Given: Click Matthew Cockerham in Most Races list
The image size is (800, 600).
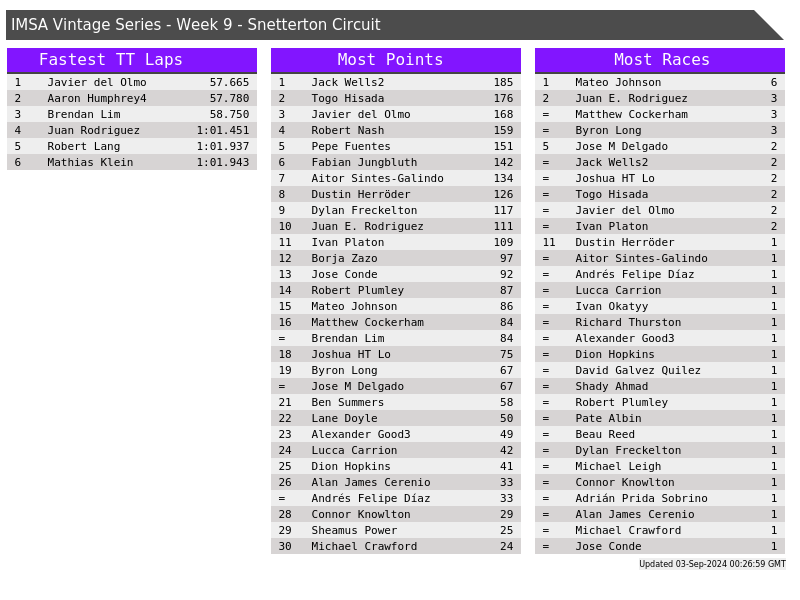Looking at the screenshot, I should click(x=631, y=115).
